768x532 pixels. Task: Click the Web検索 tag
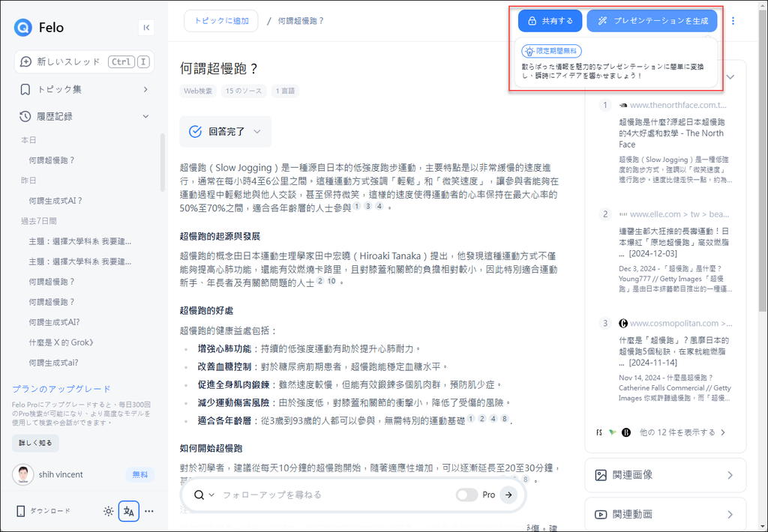pyautogui.click(x=198, y=91)
